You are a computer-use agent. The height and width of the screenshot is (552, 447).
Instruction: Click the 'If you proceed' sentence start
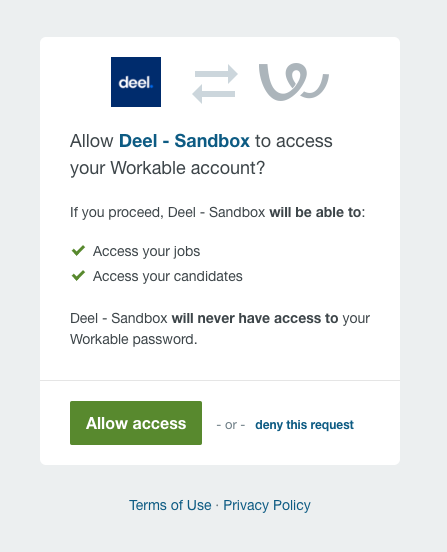click(x=117, y=213)
